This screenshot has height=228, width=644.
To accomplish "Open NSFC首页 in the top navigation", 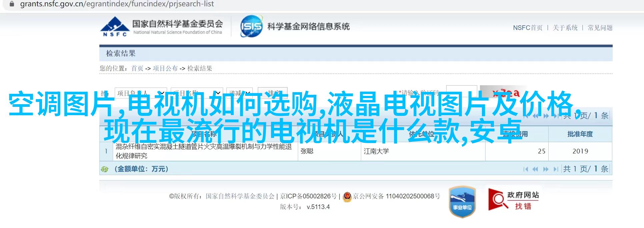I will coord(528,28).
